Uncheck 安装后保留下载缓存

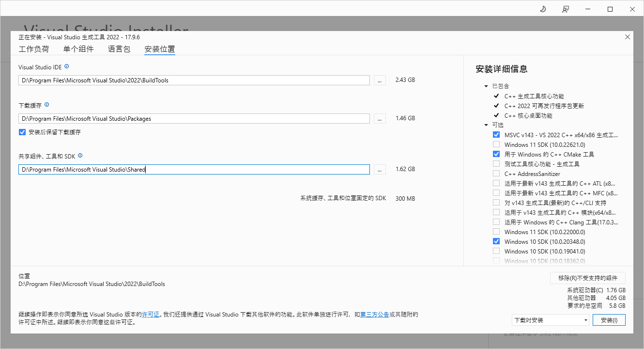22,132
